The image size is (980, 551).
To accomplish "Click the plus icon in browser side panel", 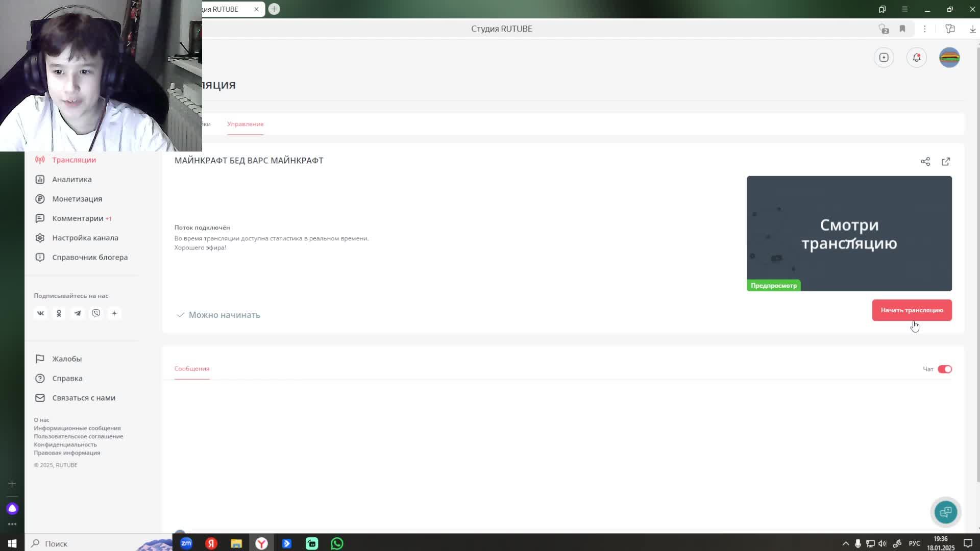I will click(12, 484).
